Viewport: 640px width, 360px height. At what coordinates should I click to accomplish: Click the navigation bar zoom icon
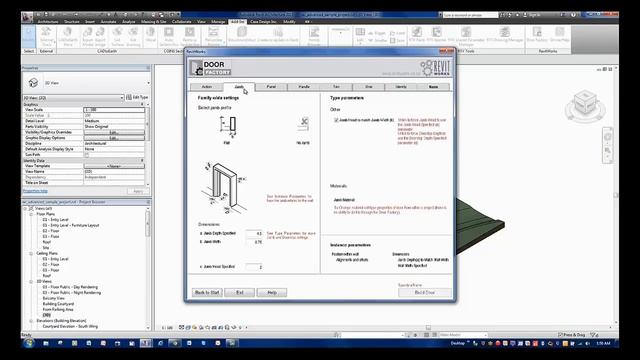click(x=607, y=151)
